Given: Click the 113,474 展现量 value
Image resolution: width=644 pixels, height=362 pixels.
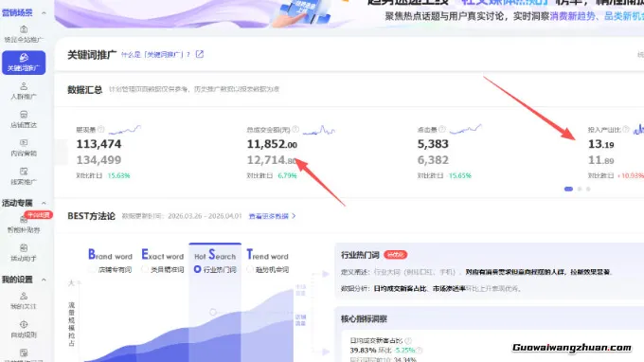Looking at the screenshot, I should [98, 144].
